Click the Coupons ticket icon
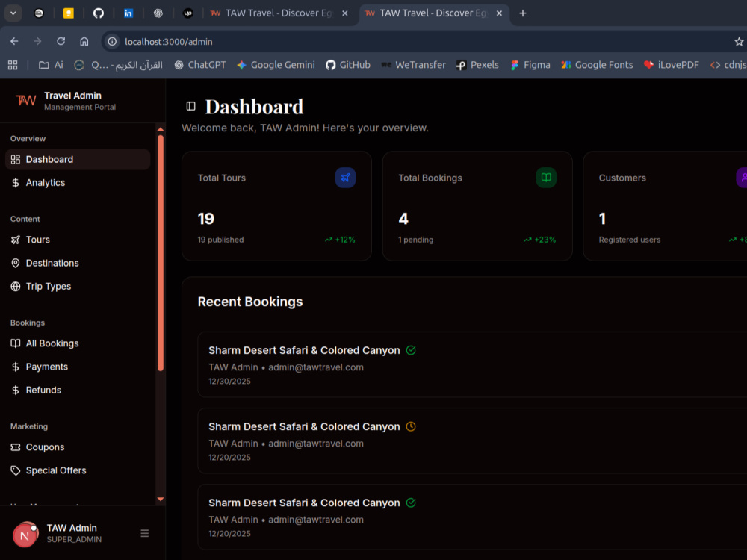The width and height of the screenshot is (747, 560). (x=16, y=447)
